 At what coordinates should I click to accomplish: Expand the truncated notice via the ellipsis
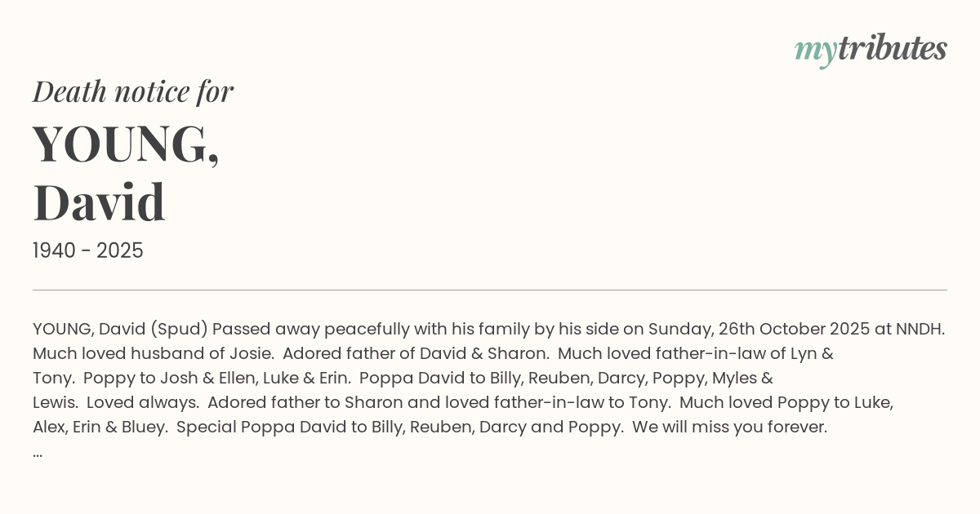[38, 451]
